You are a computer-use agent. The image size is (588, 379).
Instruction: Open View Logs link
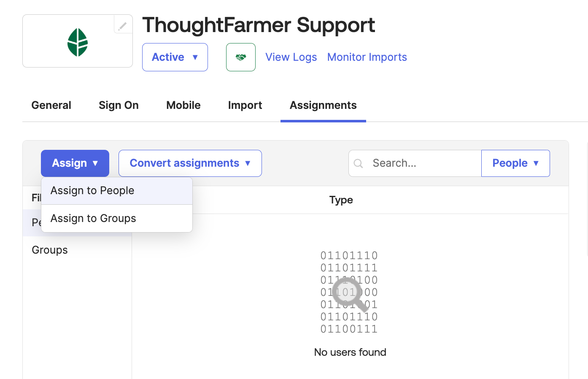coord(291,57)
